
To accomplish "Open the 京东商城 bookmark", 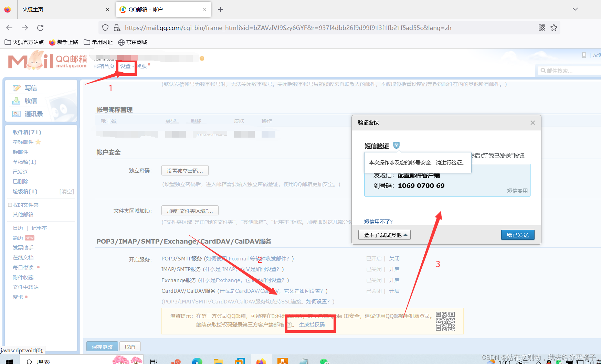I will pos(133,42).
